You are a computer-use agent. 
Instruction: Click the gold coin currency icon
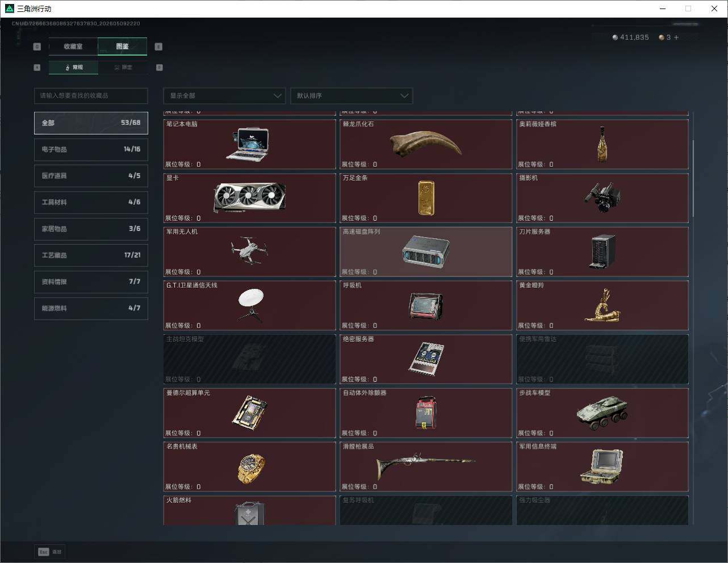coord(662,37)
